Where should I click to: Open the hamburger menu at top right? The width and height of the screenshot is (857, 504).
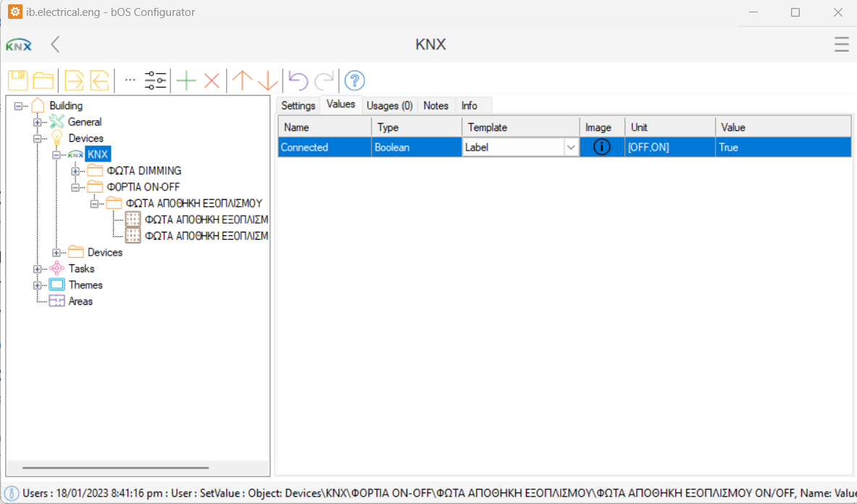coord(841,45)
